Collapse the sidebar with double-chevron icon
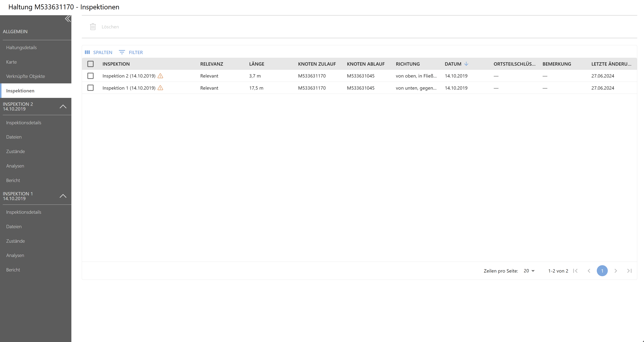The height and width of the screenshot is (342, 644). [x=68, y=19]
